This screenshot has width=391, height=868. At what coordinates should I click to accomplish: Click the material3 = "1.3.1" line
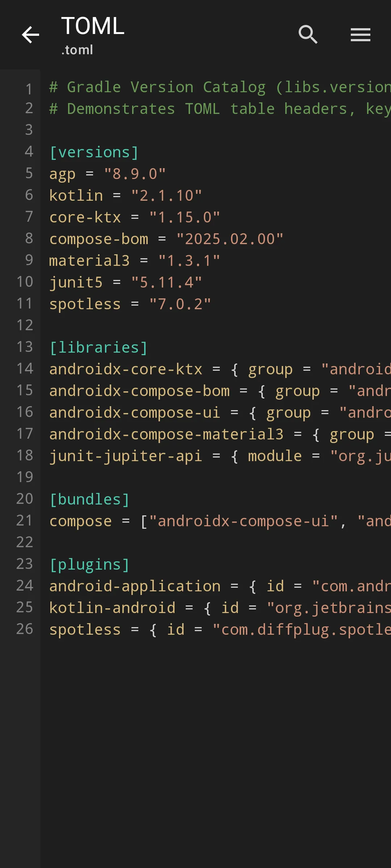pyautogui.click(x=135, y=261)
